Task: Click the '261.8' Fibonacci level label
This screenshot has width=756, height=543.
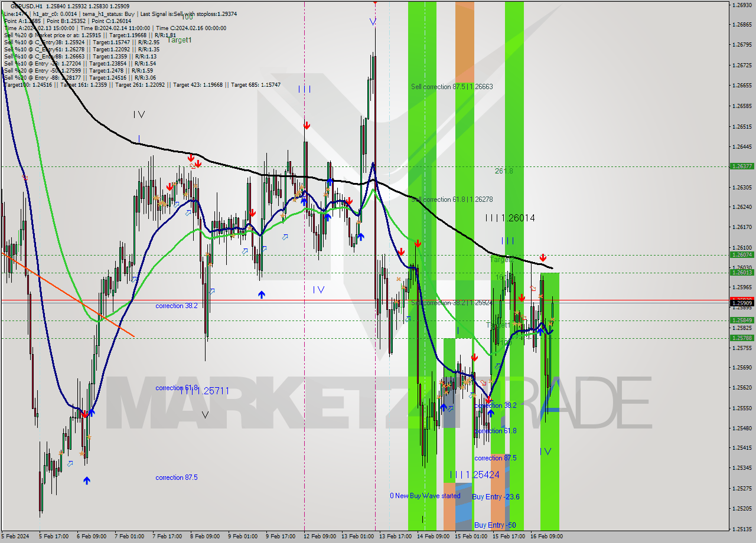Action: [504, 171]
